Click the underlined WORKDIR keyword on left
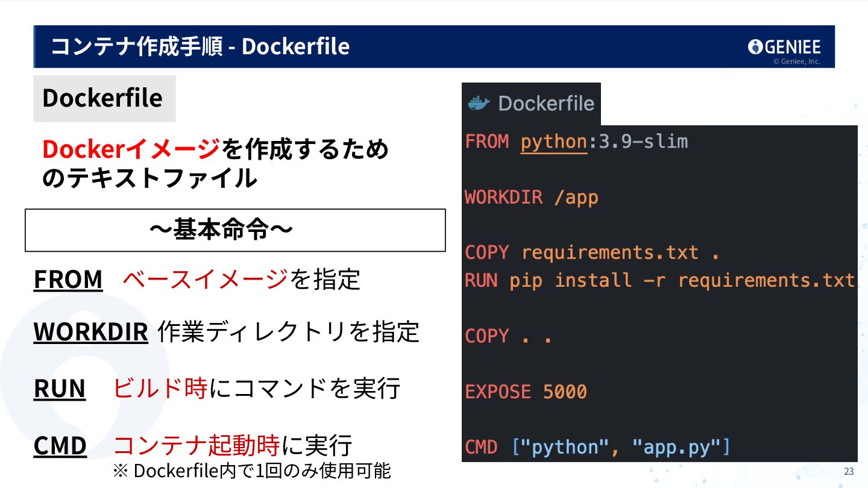868x488 pixels. point(91,332)
